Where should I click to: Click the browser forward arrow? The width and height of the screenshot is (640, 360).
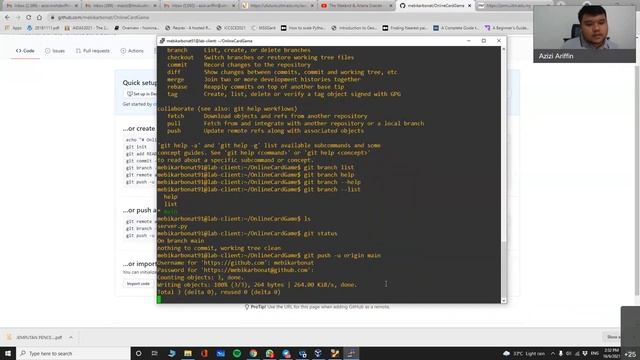[18, 18]
